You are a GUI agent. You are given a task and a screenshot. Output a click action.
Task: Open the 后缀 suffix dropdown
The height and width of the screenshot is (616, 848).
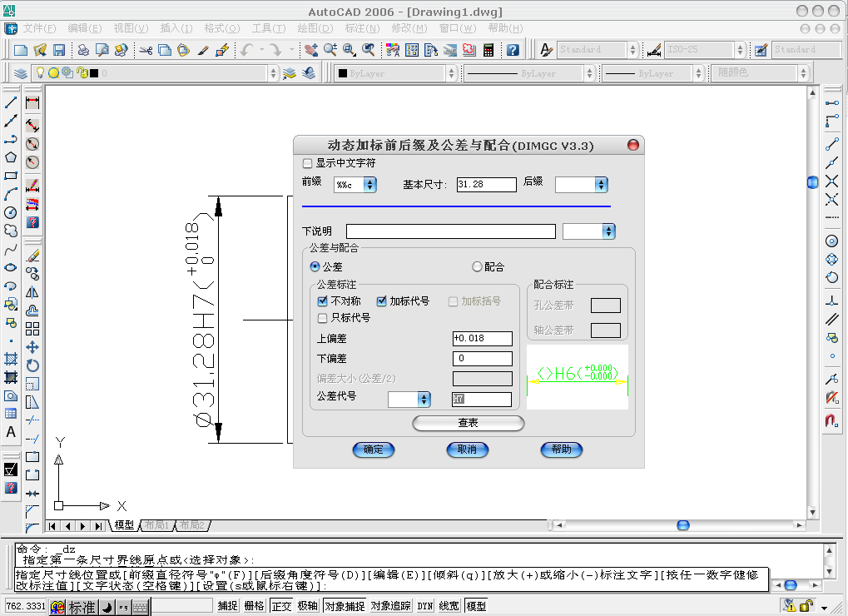[602, 185]
